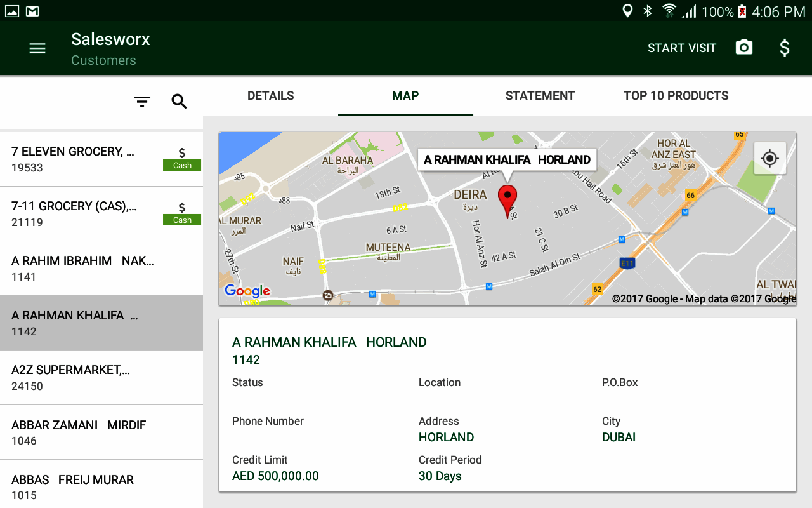
Task: Tap the route 62 marker on the map
Action: pyautogui.click(x=597, y=290)
